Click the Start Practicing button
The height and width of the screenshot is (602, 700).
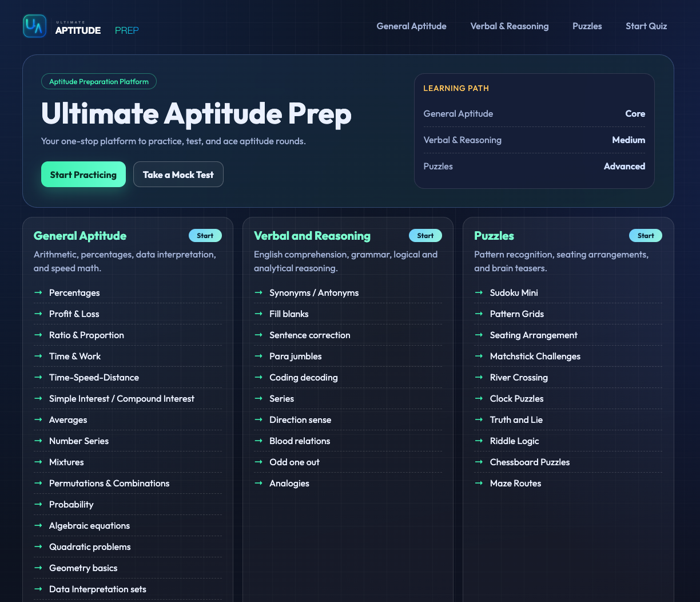tap(83, 174)
